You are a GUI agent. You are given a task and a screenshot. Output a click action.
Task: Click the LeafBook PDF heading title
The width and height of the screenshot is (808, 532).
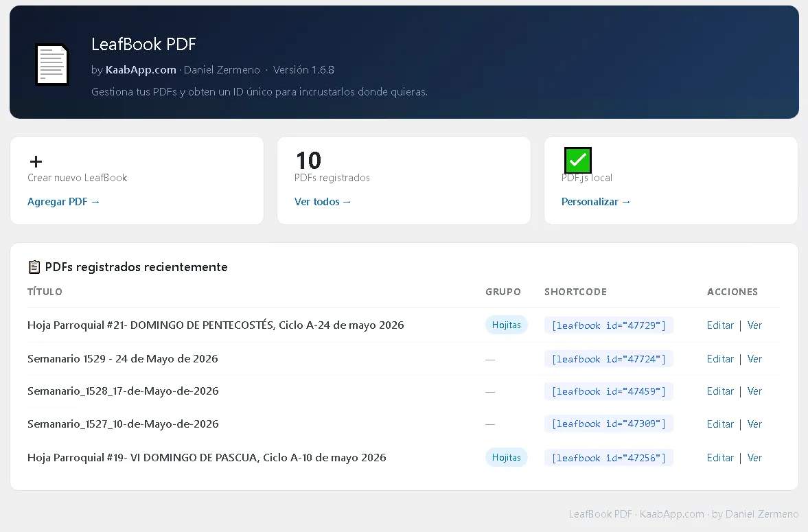coord(143,45)
